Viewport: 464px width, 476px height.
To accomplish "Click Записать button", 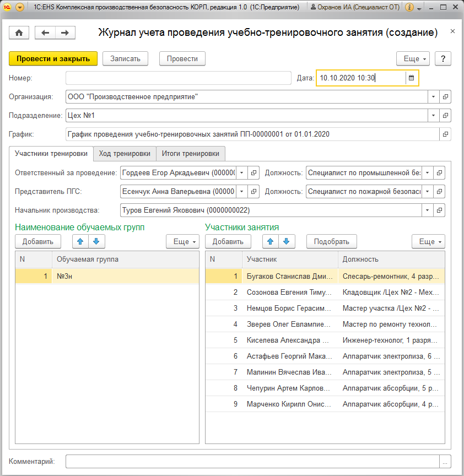I will click(125, 58).
